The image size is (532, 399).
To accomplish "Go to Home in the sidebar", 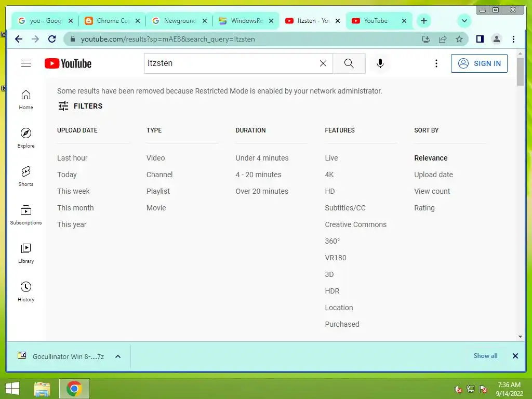I will 26,100.
